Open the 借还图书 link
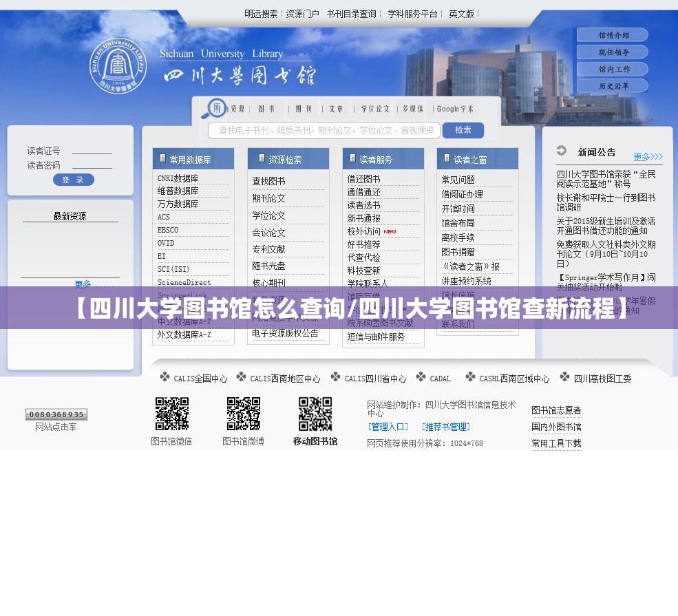The width and height of the screenshot is (678, 616). [x=363, y=179]
